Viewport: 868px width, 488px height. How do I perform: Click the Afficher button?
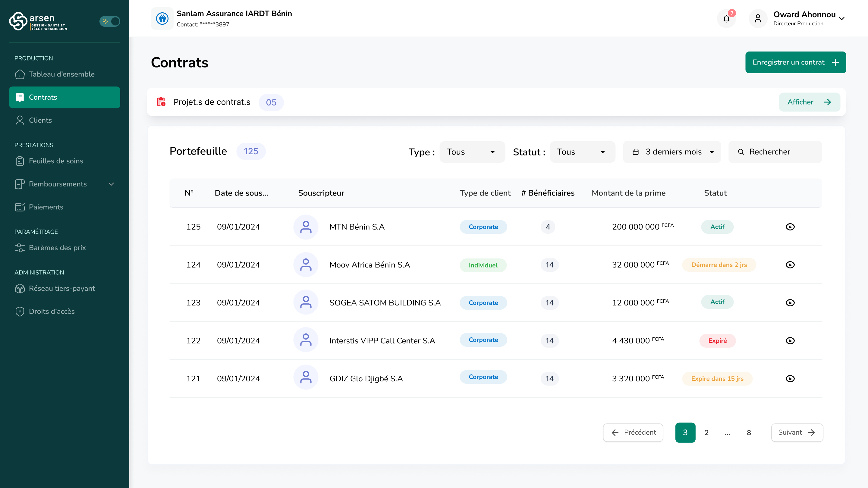click(x=809, y=102)
